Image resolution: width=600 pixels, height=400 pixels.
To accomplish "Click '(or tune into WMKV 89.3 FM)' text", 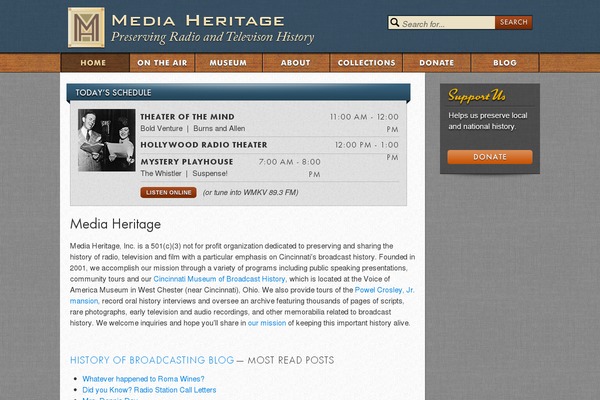I will pyautogui.click(x=251, y=193).
